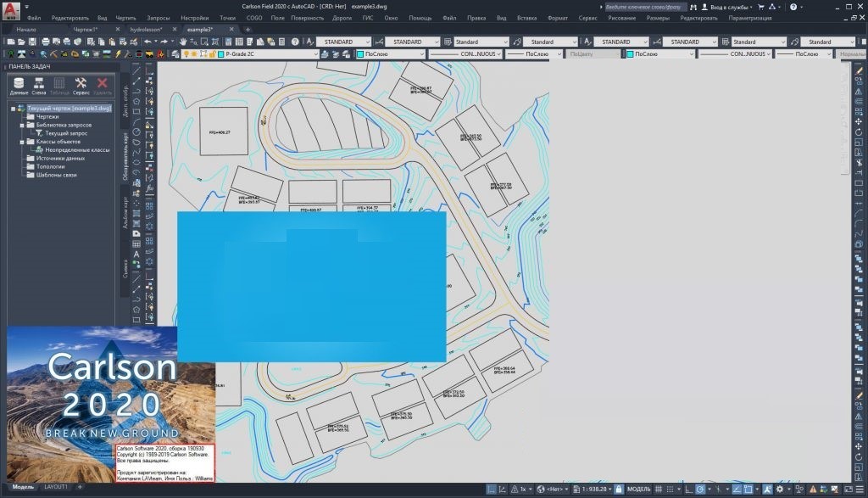Click the New drawing icon
The height and width of the screenshot is (498, 868).
[x=10, y=42]
